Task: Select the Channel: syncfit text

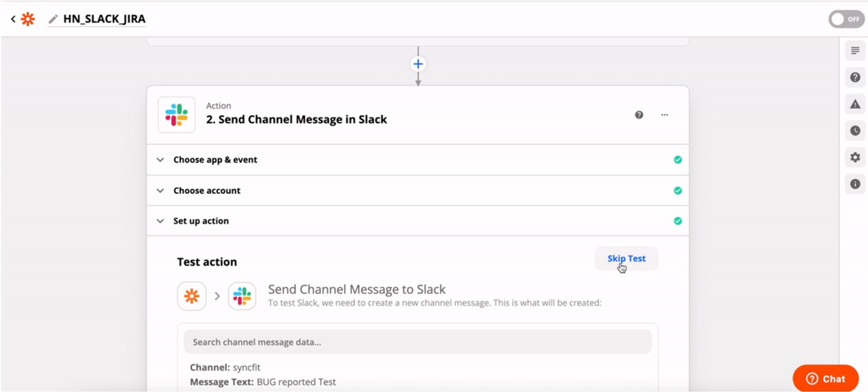Action: [225, 367]
